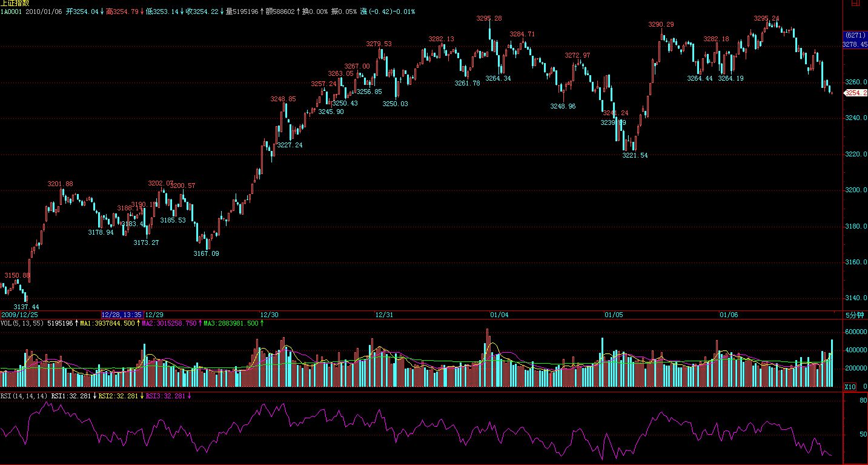Click the 01/06 date on time axis
Viewport: 868px width, 465px height.
coord(729,315)
